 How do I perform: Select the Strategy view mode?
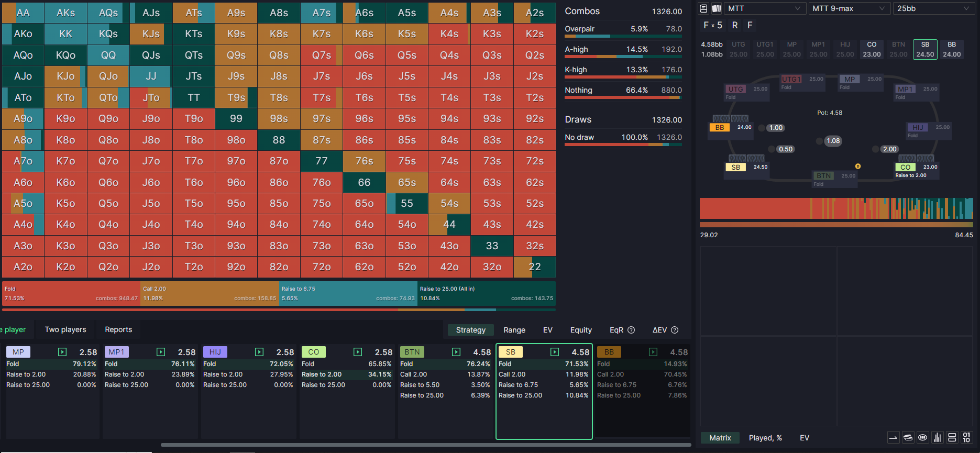pos(470,330)
